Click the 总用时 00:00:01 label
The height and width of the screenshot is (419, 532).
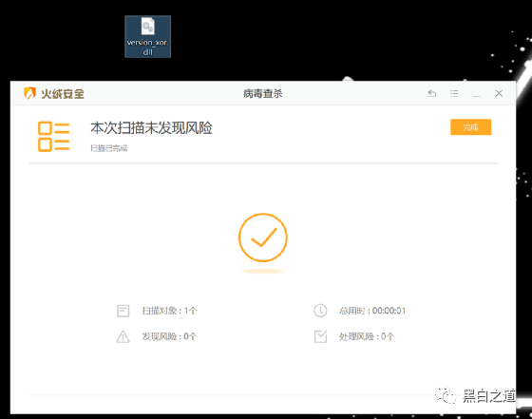tap(372, 311)
